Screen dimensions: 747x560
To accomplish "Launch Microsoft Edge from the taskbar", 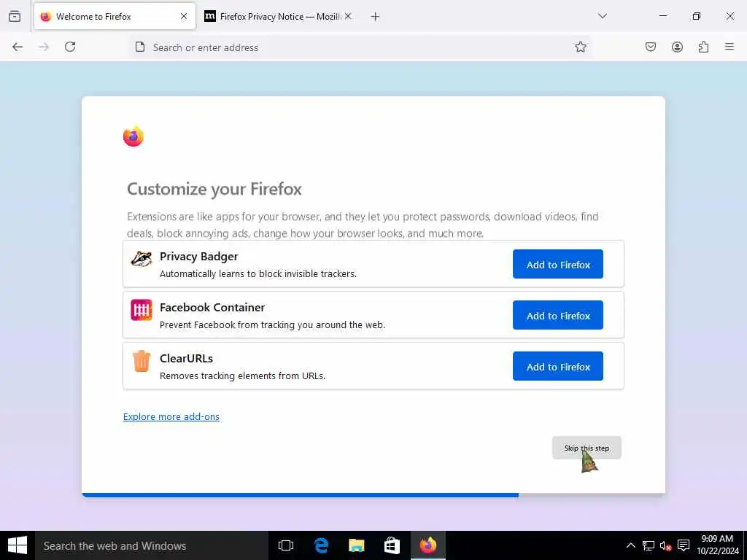I will [x=321, y=545].
